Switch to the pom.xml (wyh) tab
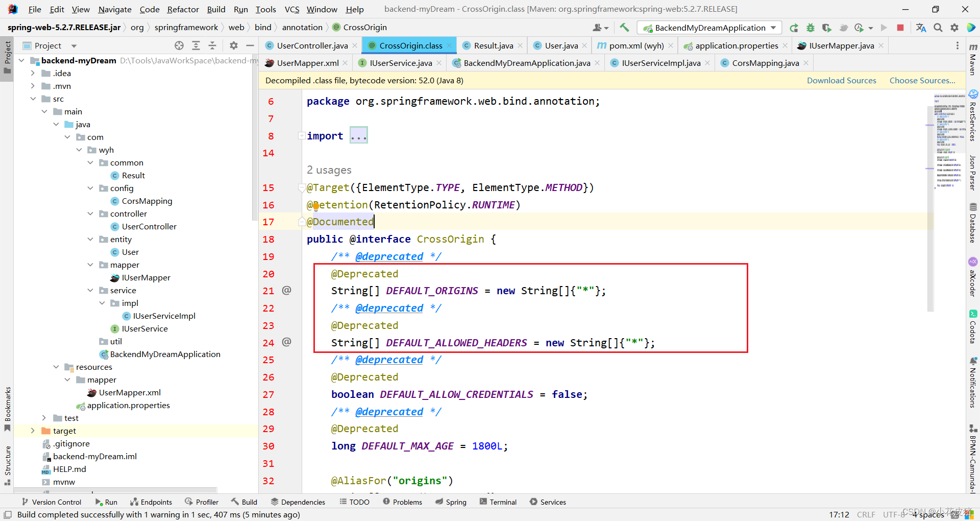Viewport: 980px width, 521px height. 636,45
